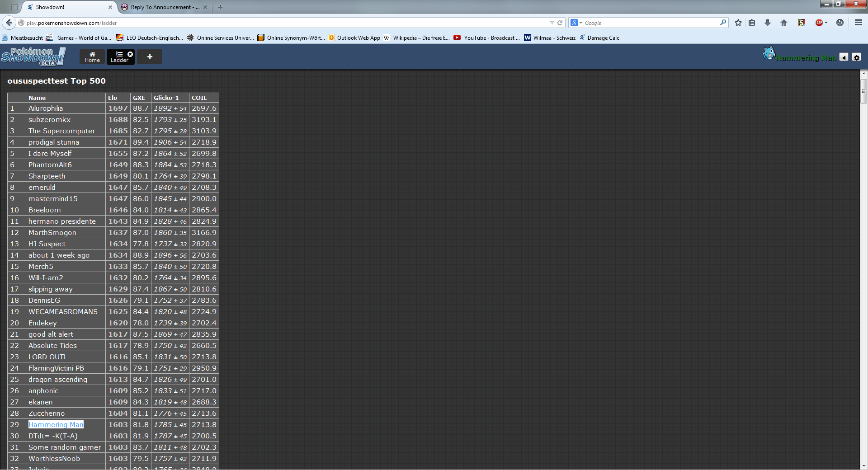
Task: Close the Reply To Announcement tab
Action: (x=205, y=7)
